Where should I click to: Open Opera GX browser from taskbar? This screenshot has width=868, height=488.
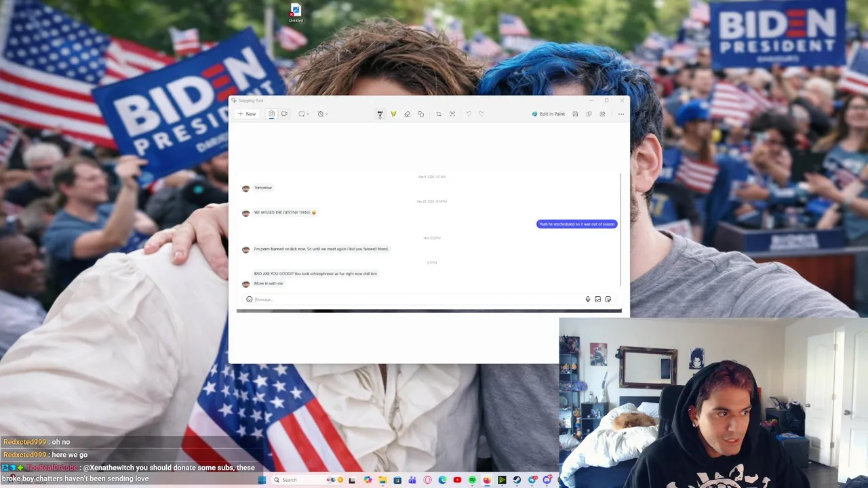pos(427,480)
